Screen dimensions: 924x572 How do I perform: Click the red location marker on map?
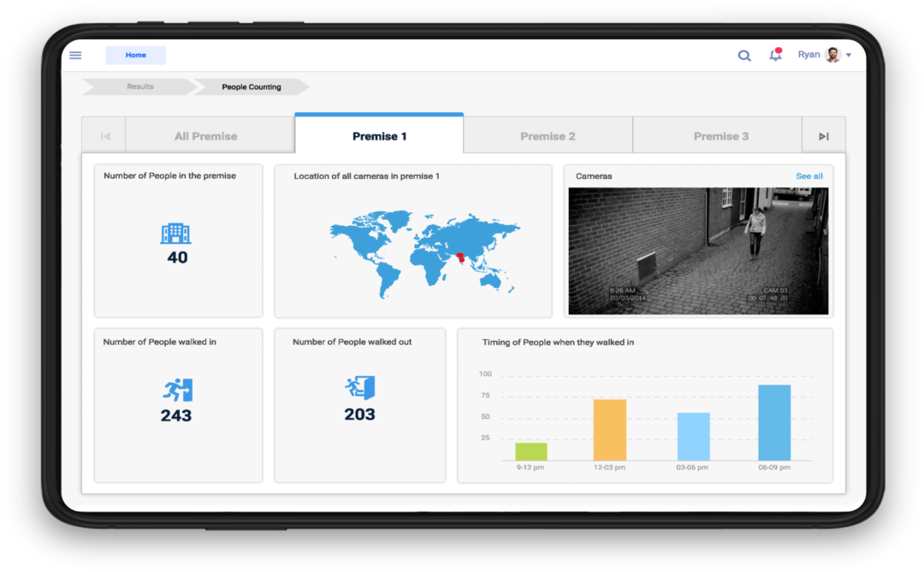click(461, 257)
